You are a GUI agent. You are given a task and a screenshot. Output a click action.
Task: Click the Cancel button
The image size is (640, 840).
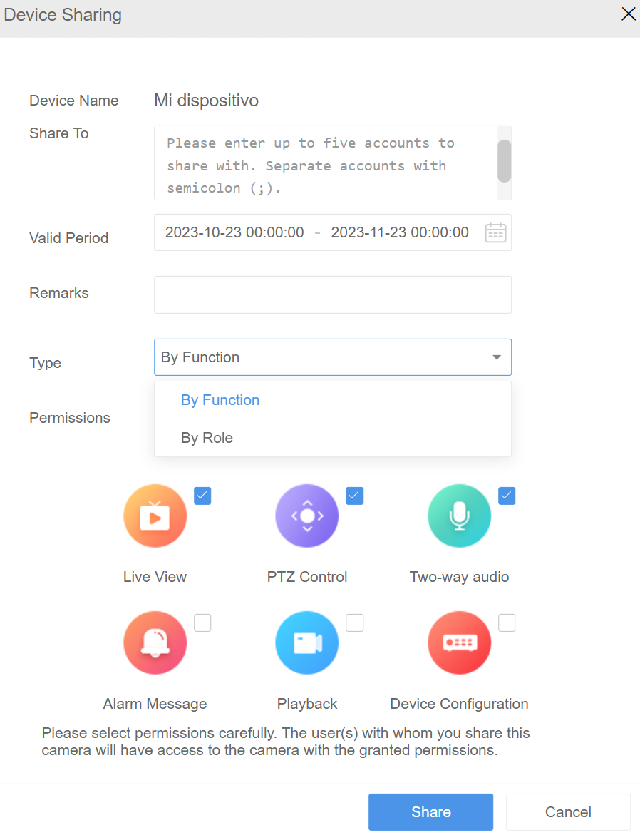[x=568, y=811]
